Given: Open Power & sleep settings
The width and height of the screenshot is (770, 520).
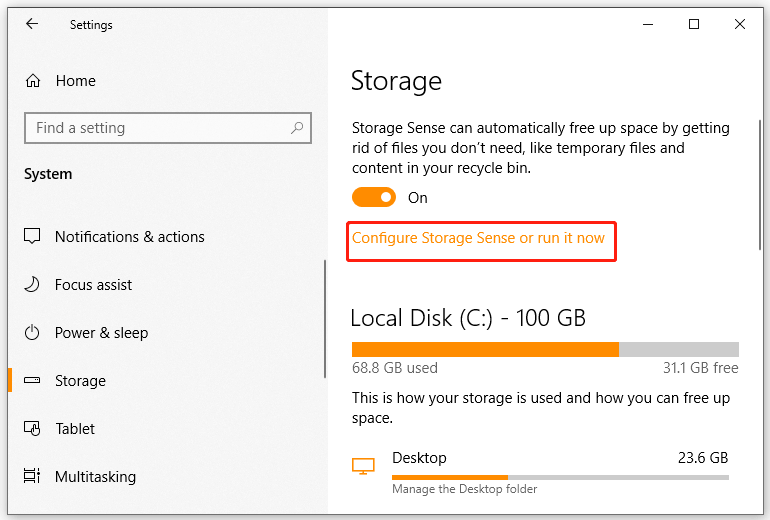Looking at the screenshot, I should (101, 333).
